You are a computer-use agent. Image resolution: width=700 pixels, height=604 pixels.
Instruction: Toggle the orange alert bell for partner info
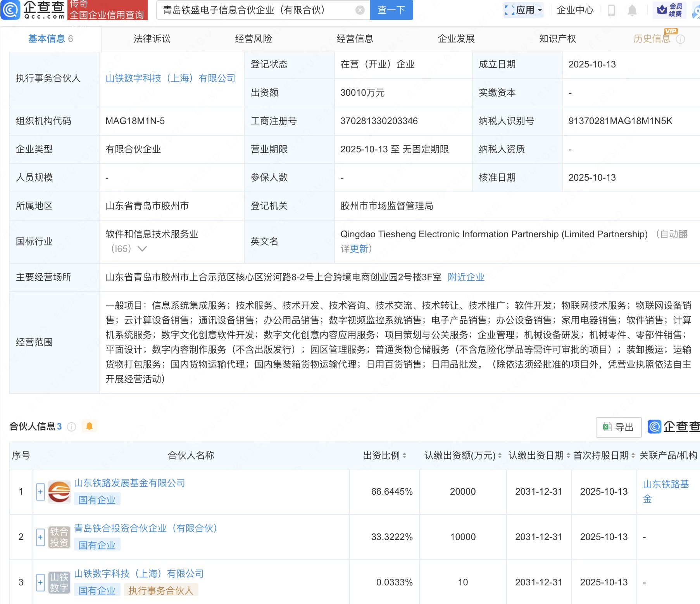point(89,426)
